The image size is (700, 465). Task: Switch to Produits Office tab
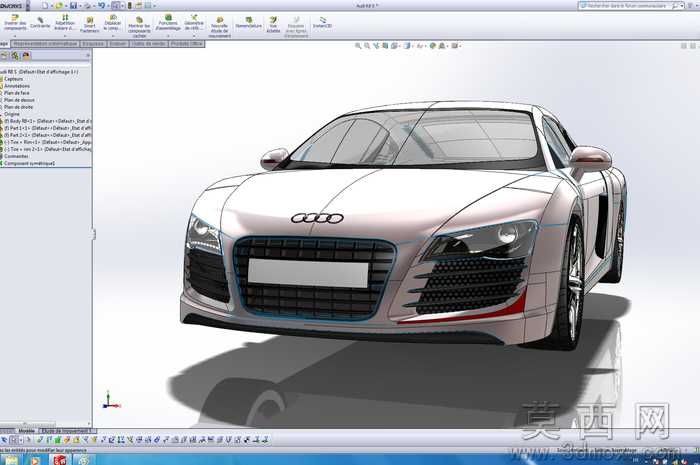[x=187, y=44]
